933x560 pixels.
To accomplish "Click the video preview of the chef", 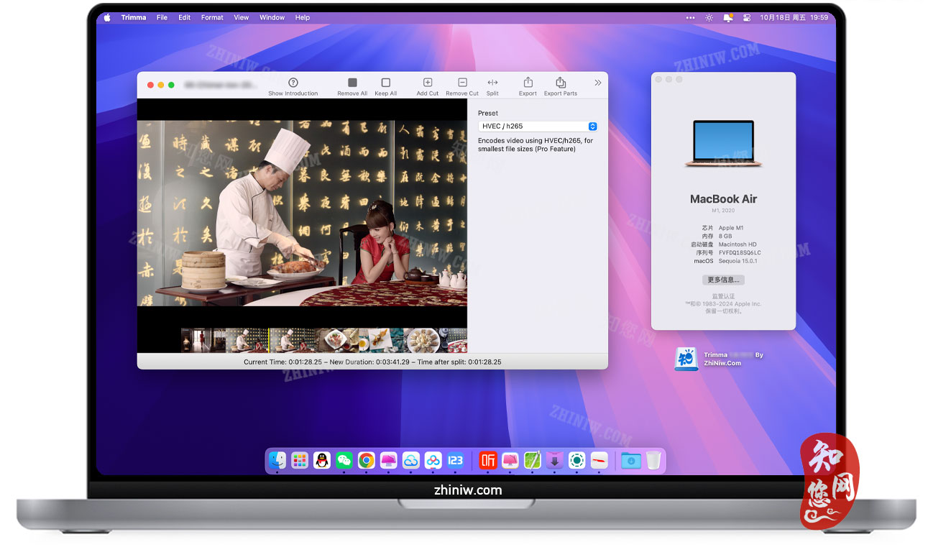I will (x=302, y=214).
